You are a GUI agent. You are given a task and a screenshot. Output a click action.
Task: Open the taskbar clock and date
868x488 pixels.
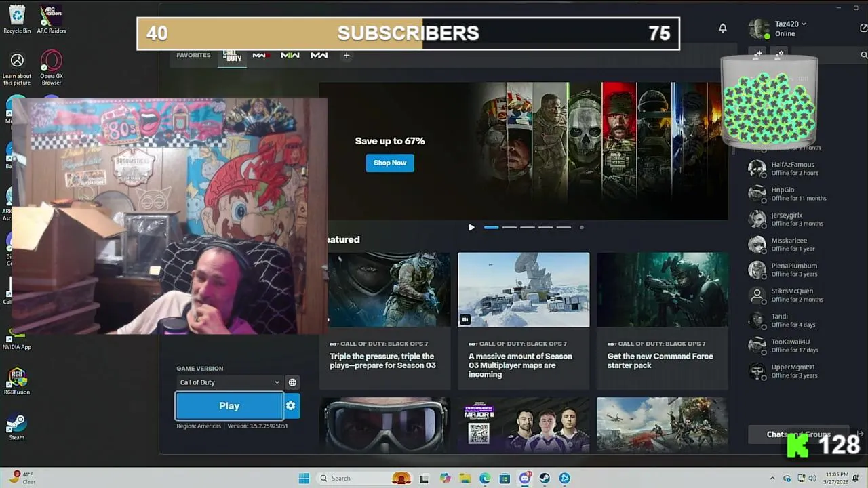point(837,479)
